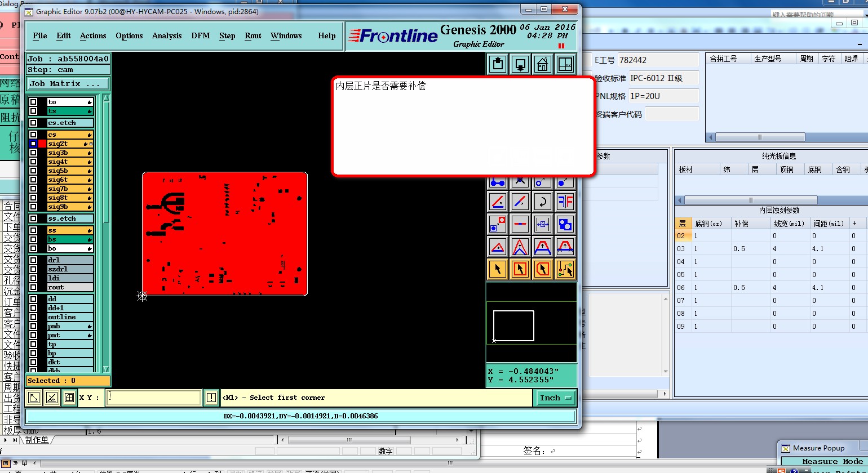Click the background parameter table scroll-down arrow

point(665,372)
